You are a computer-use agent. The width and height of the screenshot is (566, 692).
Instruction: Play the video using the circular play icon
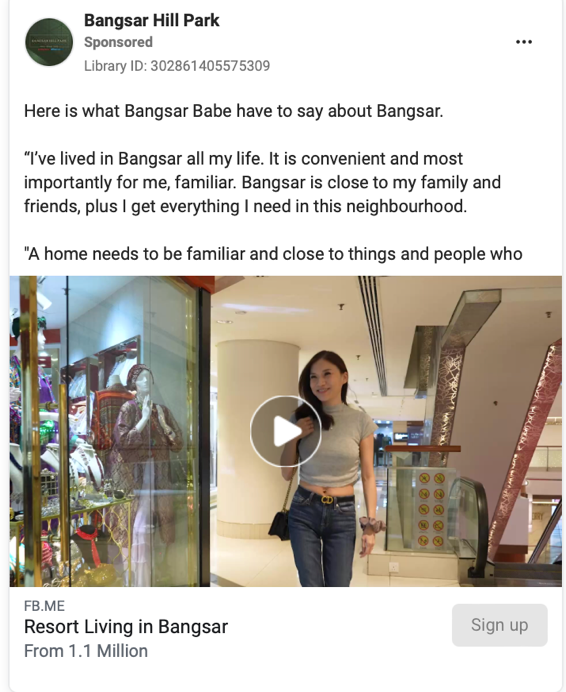click(286, 431)
